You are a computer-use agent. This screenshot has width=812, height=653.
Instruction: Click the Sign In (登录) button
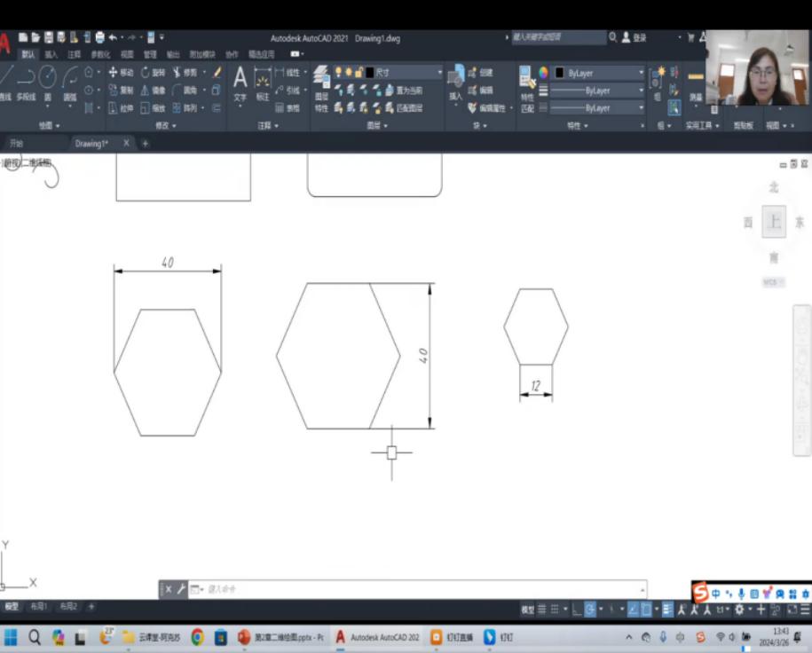pyautogui.click(x=634, y=38)
